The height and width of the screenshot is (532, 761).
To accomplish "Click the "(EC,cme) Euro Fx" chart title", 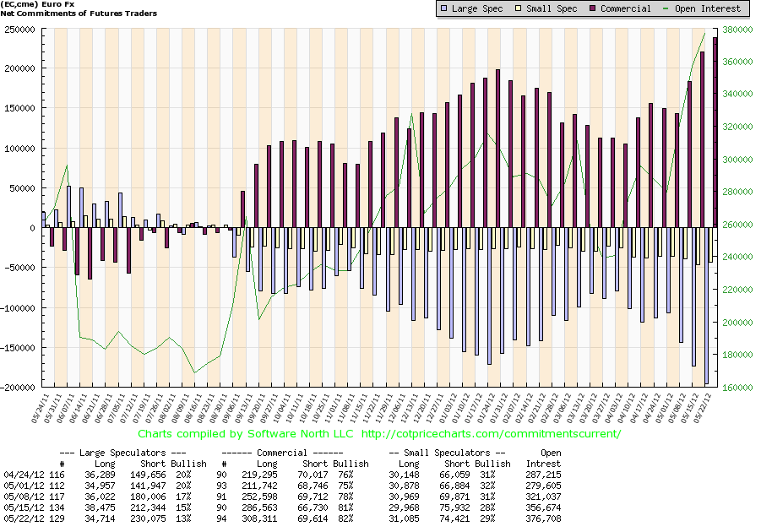I will (37, 4).
